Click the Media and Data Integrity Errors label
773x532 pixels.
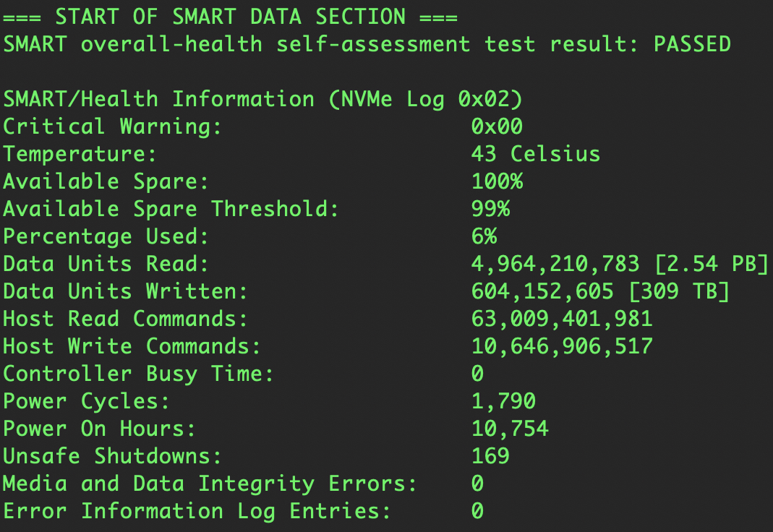click(x=210, y=484)
